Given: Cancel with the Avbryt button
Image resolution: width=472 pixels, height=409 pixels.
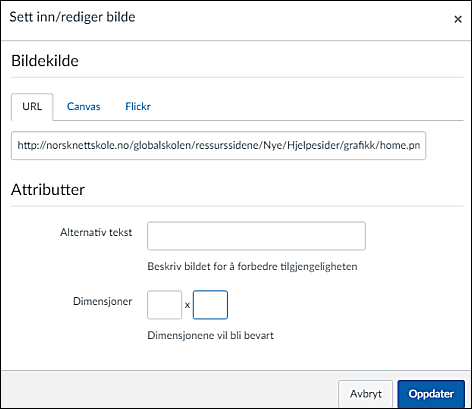Looking at the screenshot, I should click(x=366, y=394).
